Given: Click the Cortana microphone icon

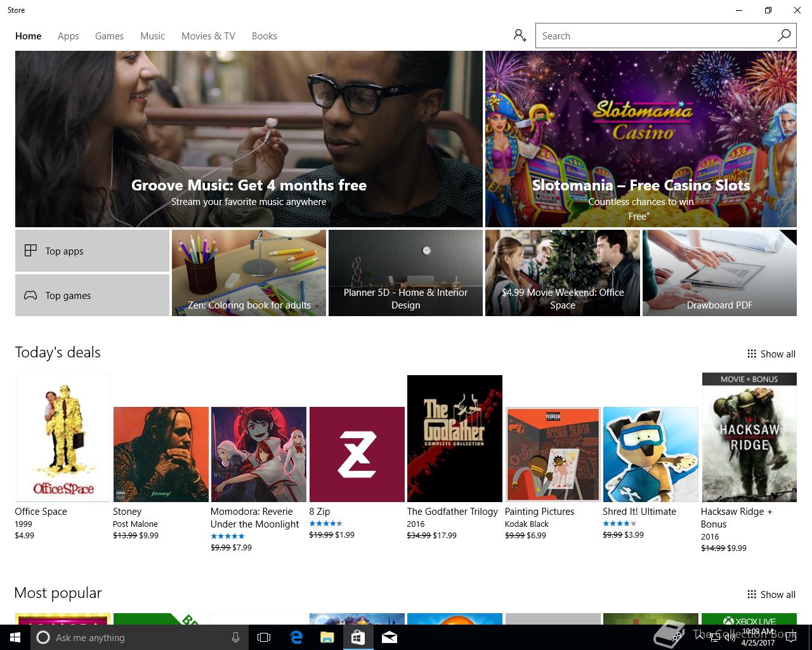Looking at the screenshot, I should [235, 637].
